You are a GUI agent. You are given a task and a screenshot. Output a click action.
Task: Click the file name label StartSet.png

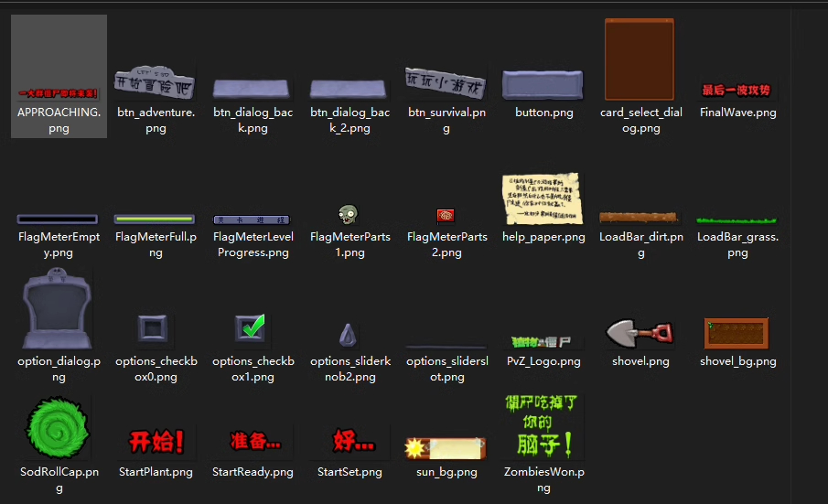[349, 472]
